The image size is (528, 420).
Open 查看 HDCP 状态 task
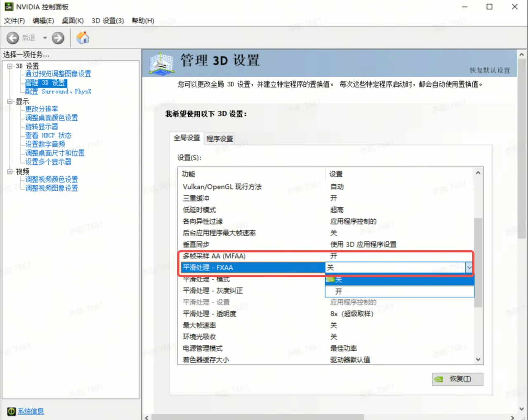click(48, 136)
